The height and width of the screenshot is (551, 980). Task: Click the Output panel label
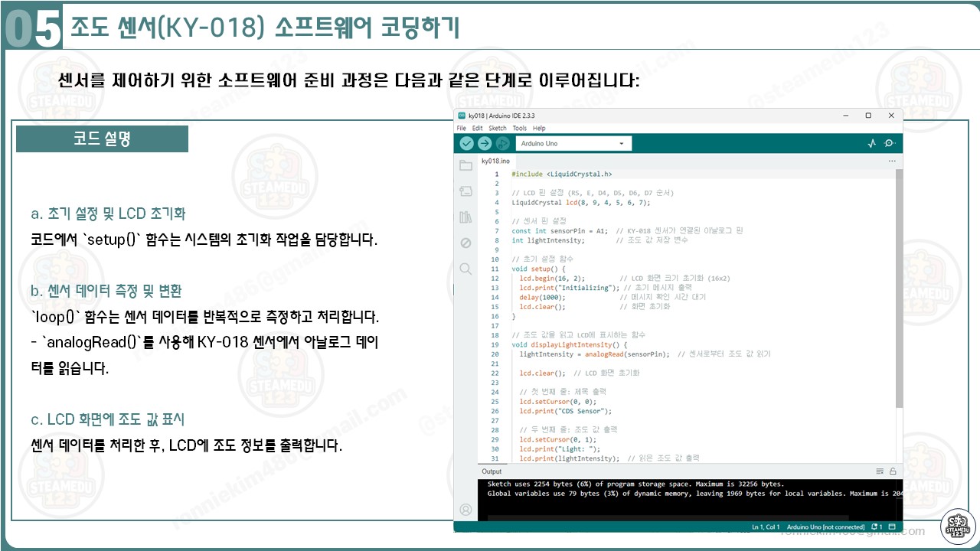[x=492, y=471]
